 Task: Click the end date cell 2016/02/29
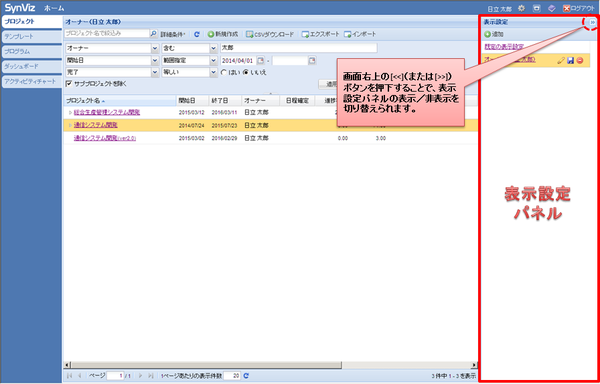[225, 138]
